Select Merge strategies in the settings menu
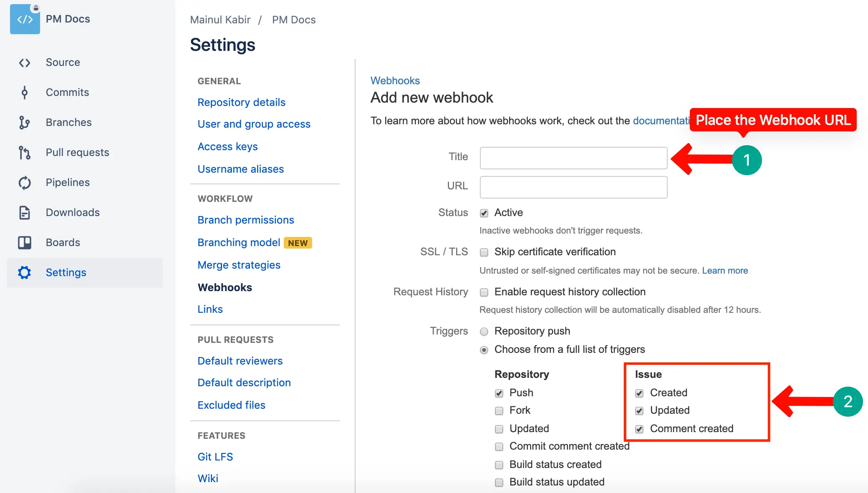Screen dimensions: 868x493 239,265
